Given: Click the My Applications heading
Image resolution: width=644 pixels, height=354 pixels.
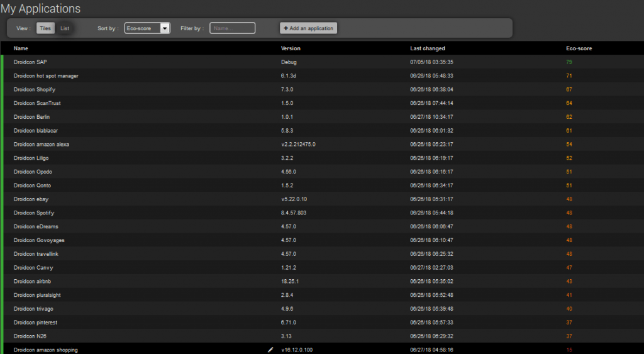Looking at the screenshot, I should [x=40, y=9].
